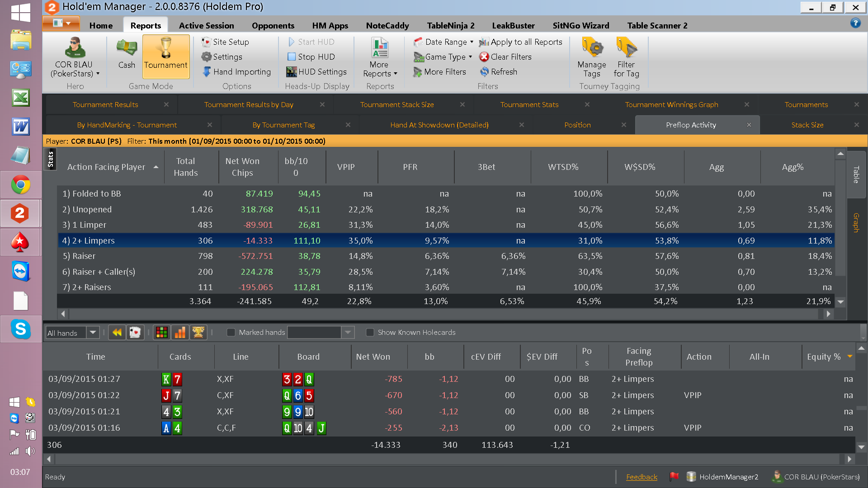
Task: Open Settings gear option
Action: tap(222, 57)
